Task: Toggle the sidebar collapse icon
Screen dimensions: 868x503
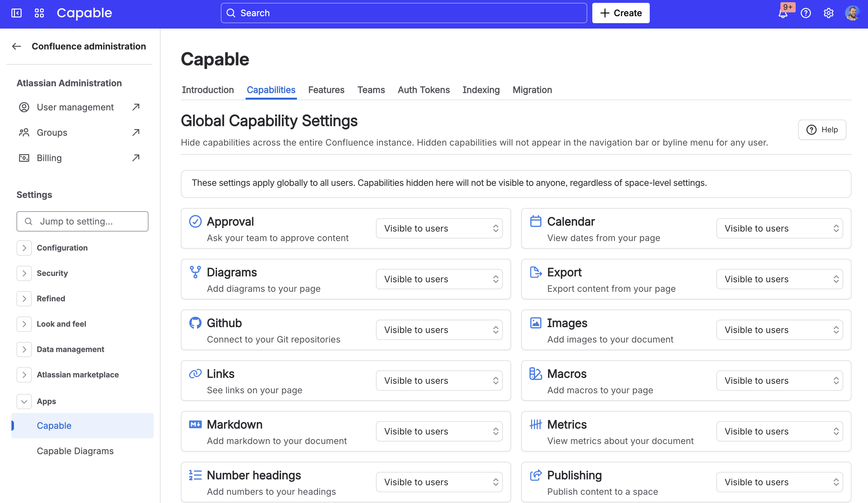Action: click(16, 13)
